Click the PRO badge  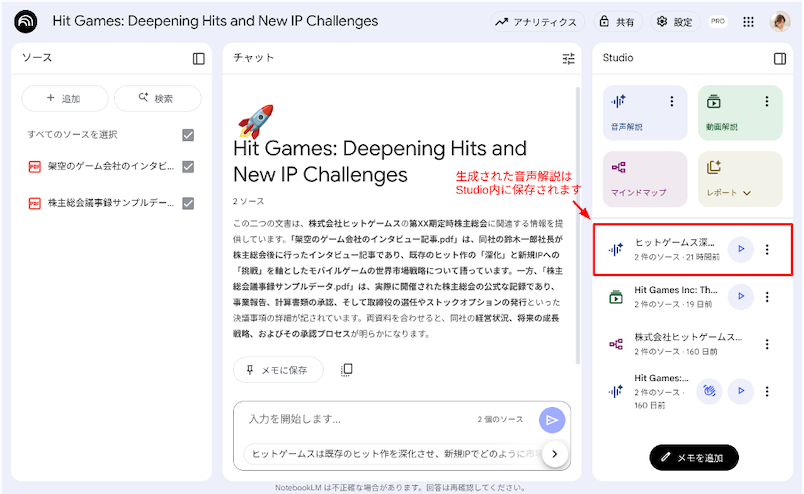[718, 21]
